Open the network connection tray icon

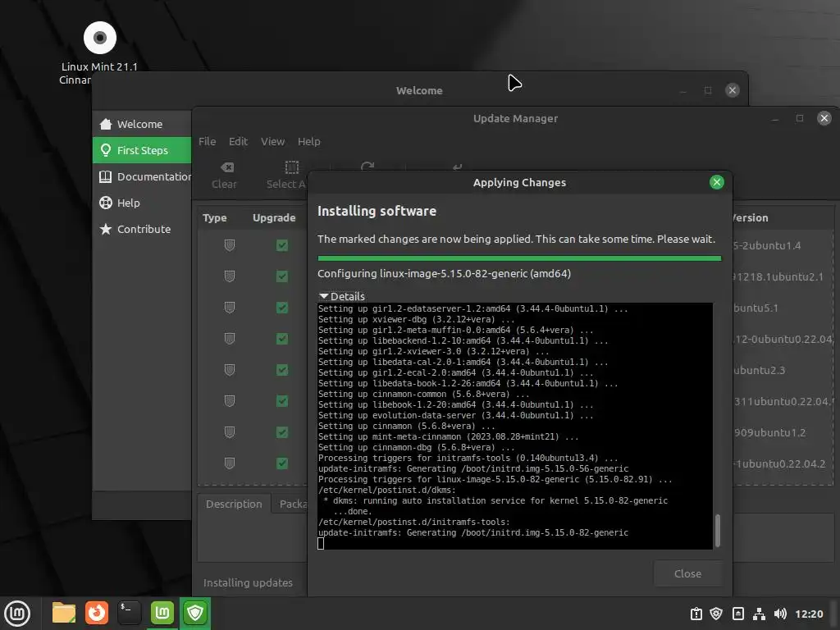point(759,614)
